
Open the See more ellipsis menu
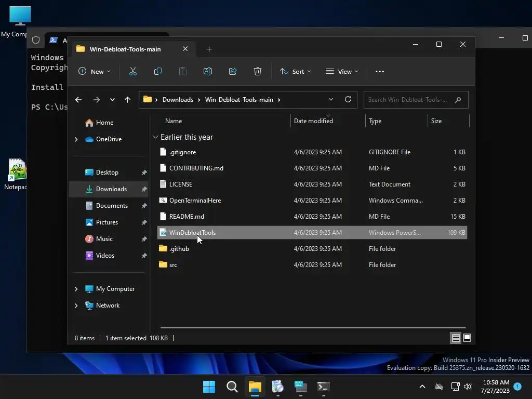380,72
